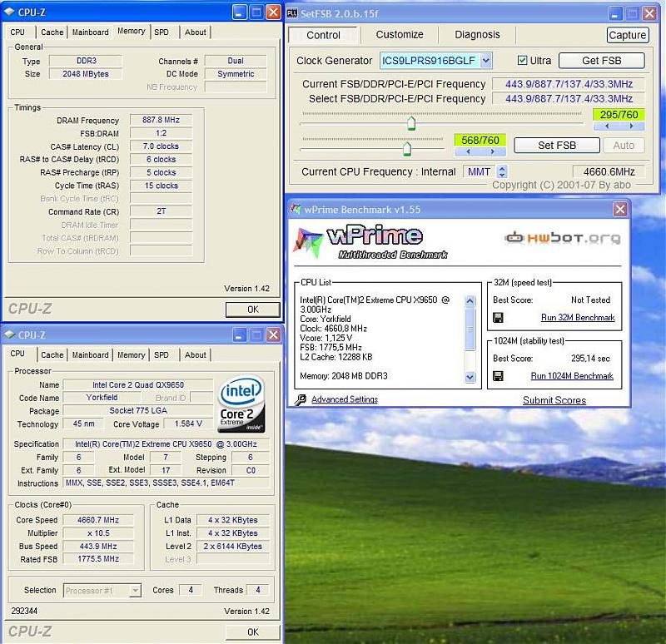Viewport: 666px width, 644px height.
Task: Open Advanced Settings link in wPrime
Action: point(345,399)
